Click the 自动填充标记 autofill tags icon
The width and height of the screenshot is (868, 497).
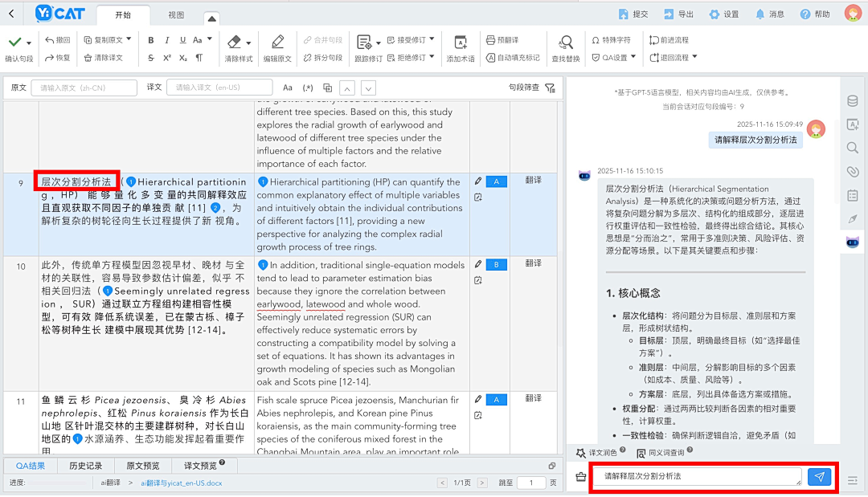pyautogui.click(x=490, y=57)
